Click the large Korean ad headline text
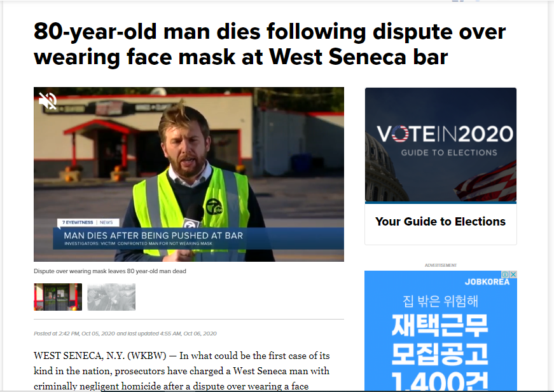The width and height of the screenshot is (554, 392). pos(440,340)
